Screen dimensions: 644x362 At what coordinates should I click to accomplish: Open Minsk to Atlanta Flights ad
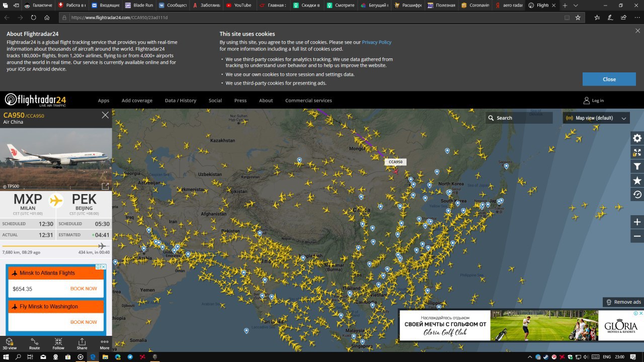click(x=56, y=273)
